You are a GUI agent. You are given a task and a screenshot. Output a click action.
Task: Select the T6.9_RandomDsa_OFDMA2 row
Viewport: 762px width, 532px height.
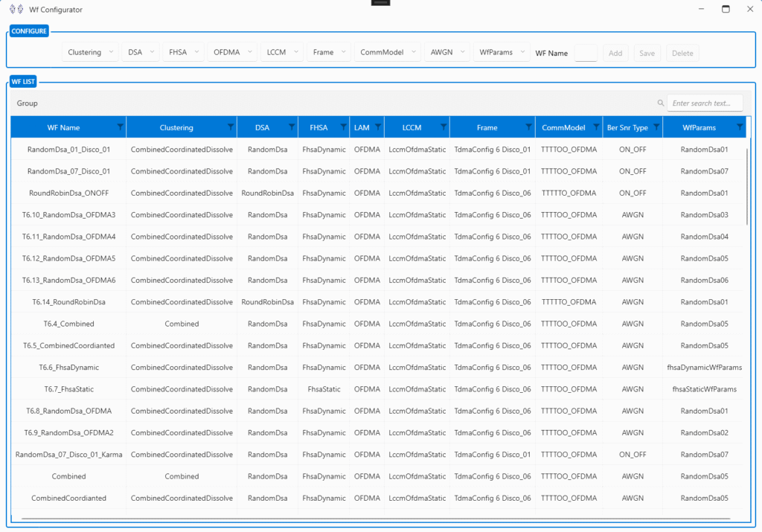[377, 432]
